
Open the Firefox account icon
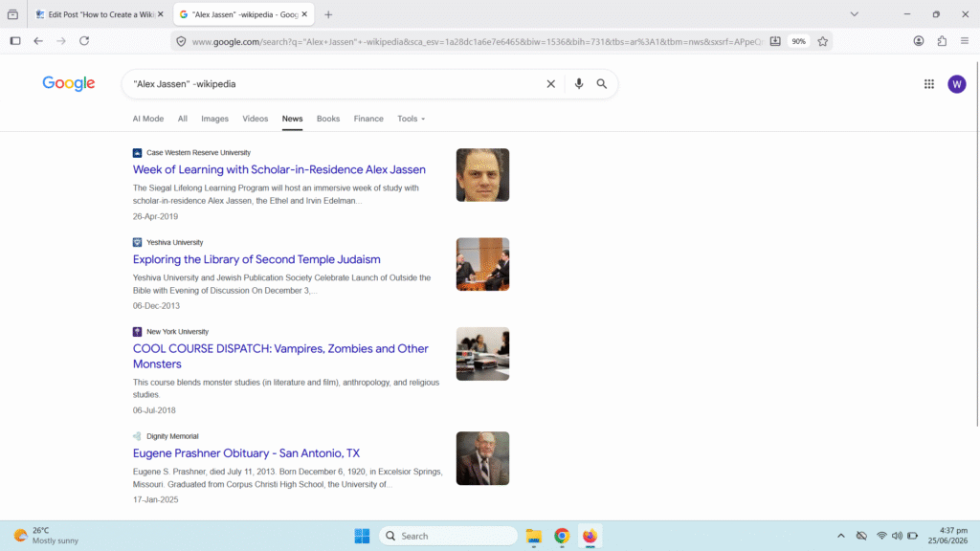coord(918,41)
